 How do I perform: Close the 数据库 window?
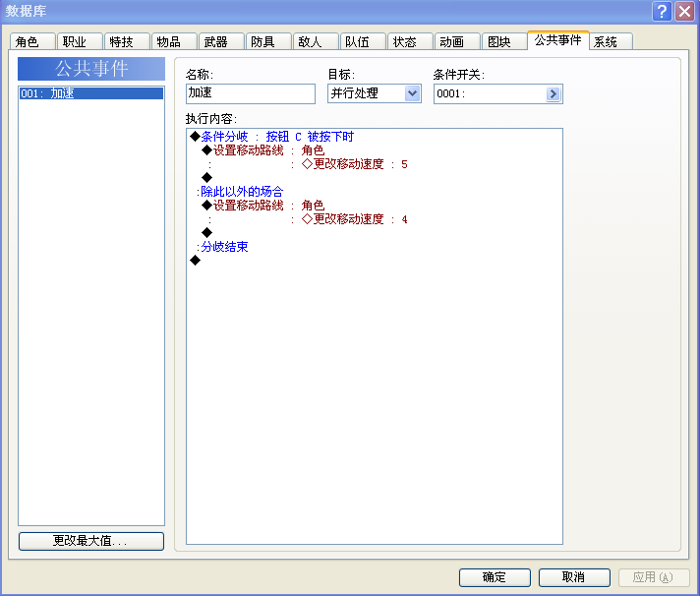(x=685, y=11)
